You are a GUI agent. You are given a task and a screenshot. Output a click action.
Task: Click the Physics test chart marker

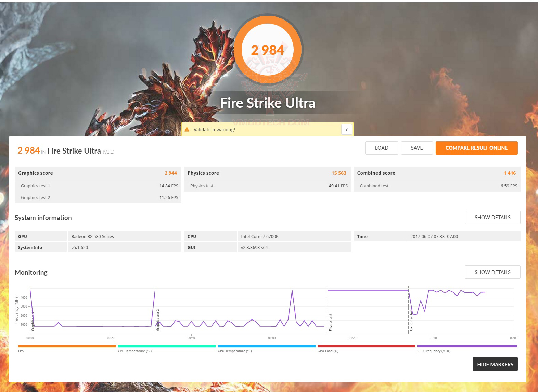[330, 322]
